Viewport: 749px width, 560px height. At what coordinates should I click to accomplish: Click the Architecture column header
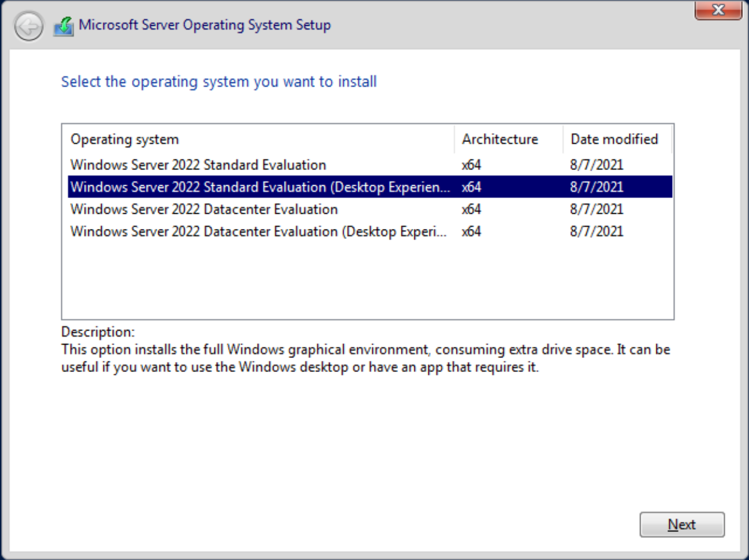(500, 139)
